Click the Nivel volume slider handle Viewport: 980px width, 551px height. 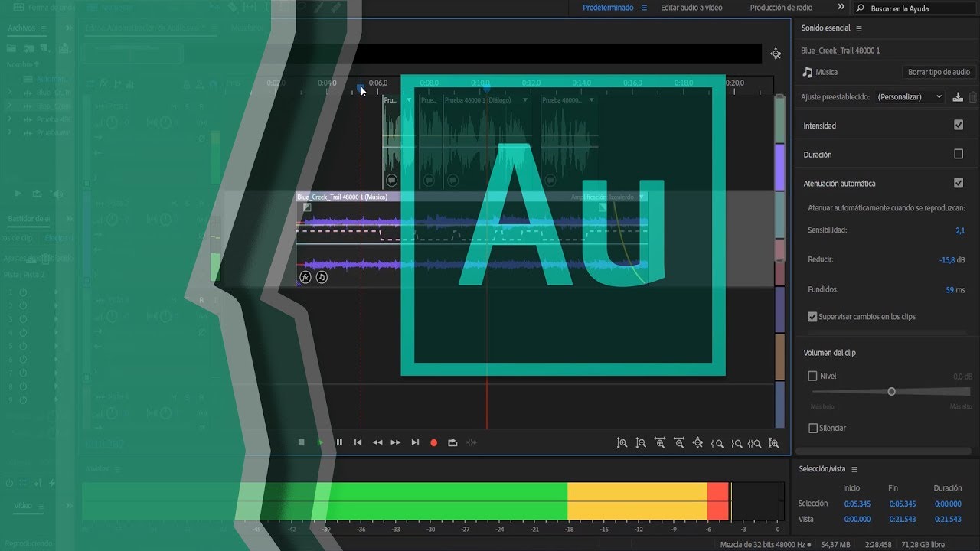pyautogui.click(x=891, y=391)
